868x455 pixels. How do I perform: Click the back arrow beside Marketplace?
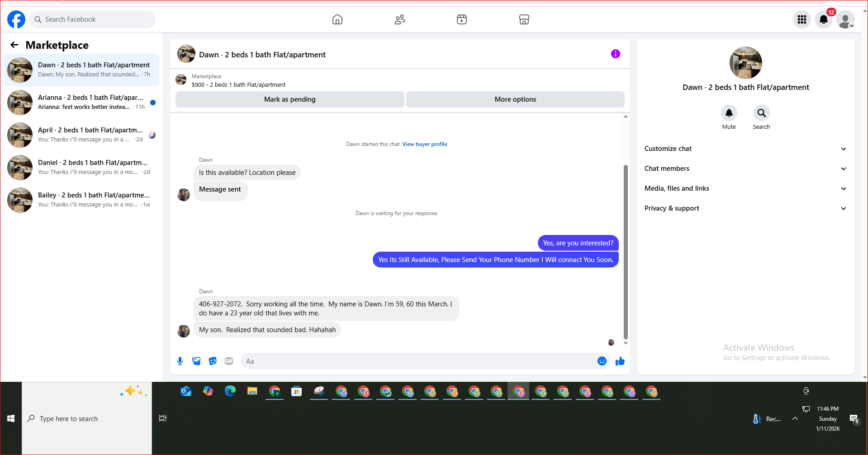[x=14, y=45]
